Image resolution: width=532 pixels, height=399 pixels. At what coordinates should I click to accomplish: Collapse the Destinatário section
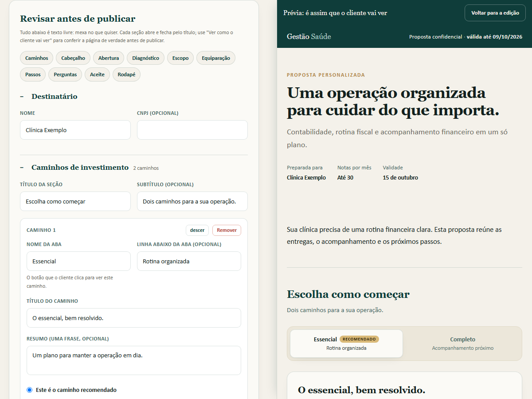tap(49, 97)
